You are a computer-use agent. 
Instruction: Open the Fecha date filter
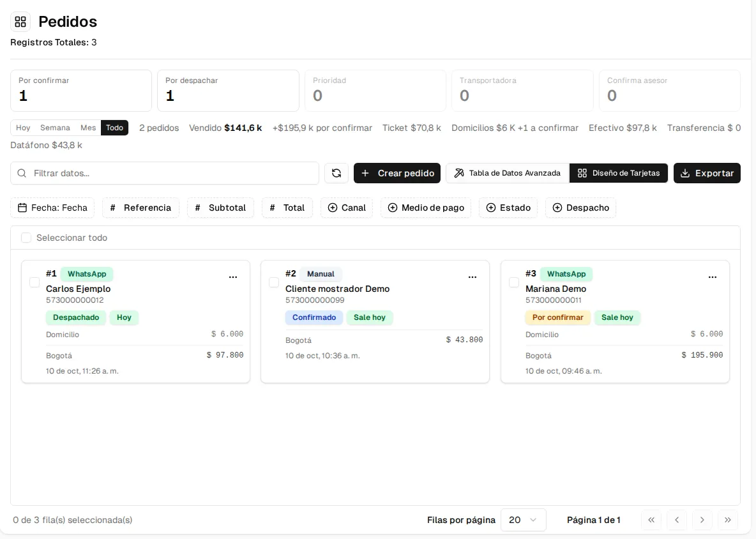click(52, 208)
